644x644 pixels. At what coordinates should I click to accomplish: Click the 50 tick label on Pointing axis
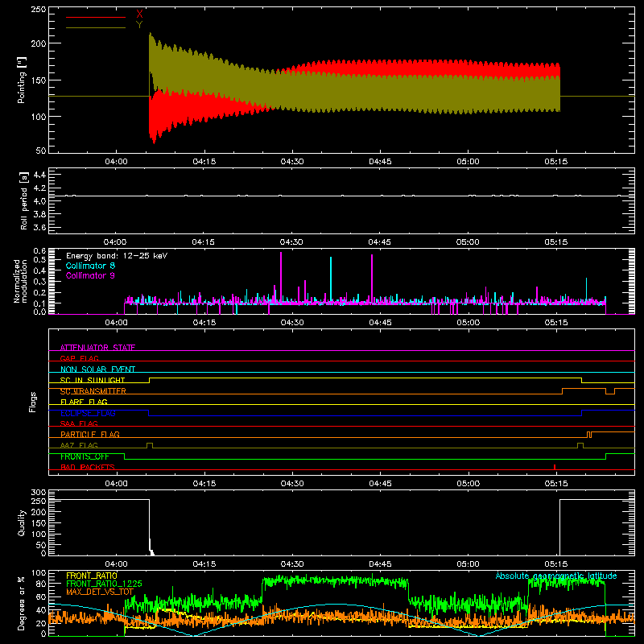[x=41, y=151]
